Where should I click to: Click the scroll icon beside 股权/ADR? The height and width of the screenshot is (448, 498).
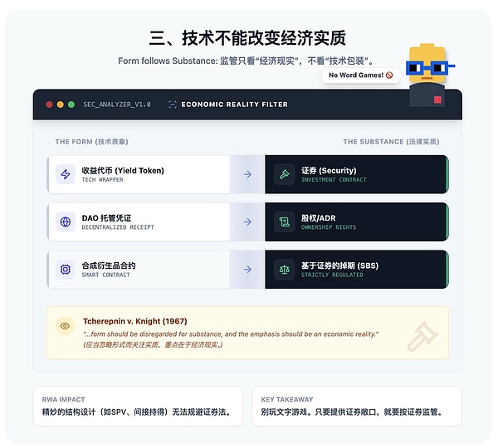point(284,222)
